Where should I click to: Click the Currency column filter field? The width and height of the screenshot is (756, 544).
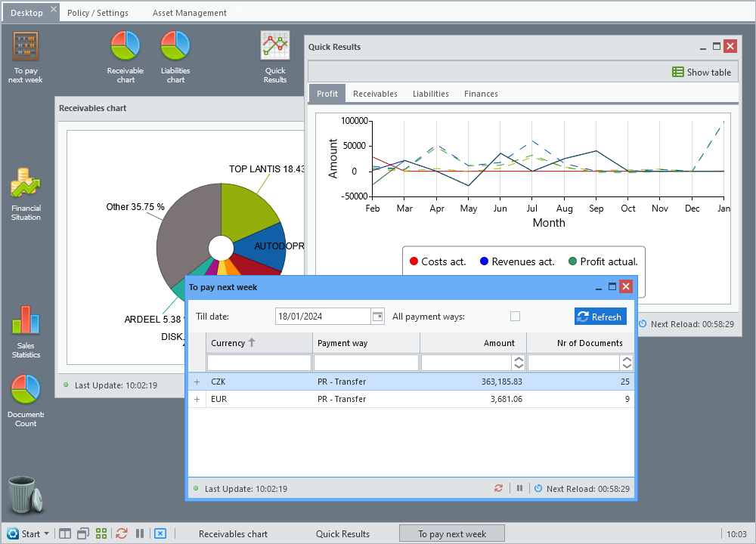(259, 363)
